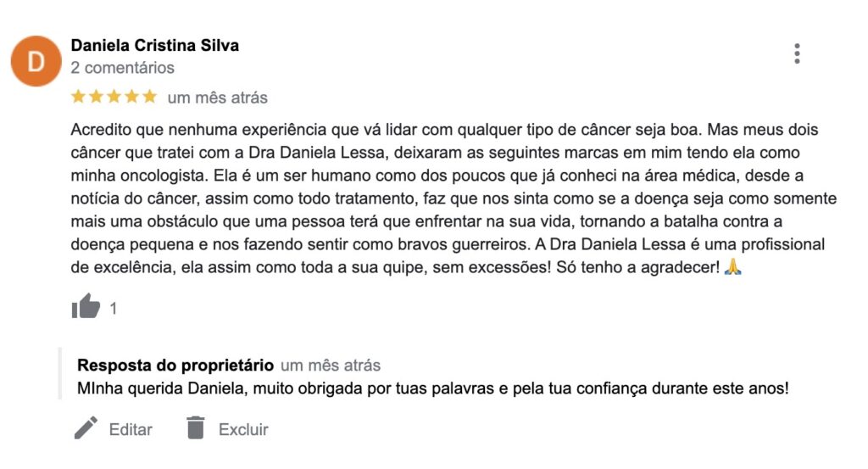Click review timestamp 'um mês atrás' by stars
Screen dimensions: 868x469
tap(218, 98)
